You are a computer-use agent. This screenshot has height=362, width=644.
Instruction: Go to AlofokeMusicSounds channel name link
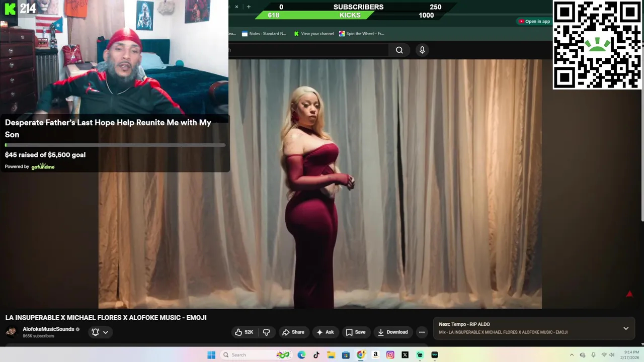(x=48, y=329)
